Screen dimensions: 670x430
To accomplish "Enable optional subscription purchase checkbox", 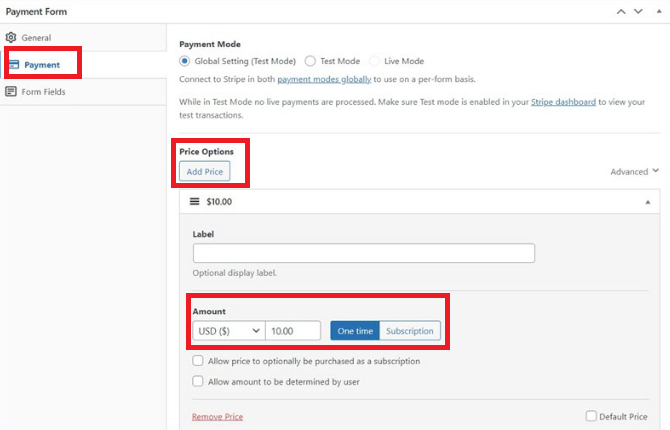I will tap(197, 360).
